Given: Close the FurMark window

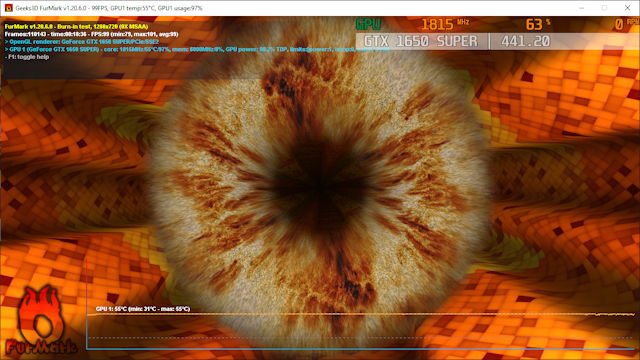Looking at the screenshot, I should (627, 8).
